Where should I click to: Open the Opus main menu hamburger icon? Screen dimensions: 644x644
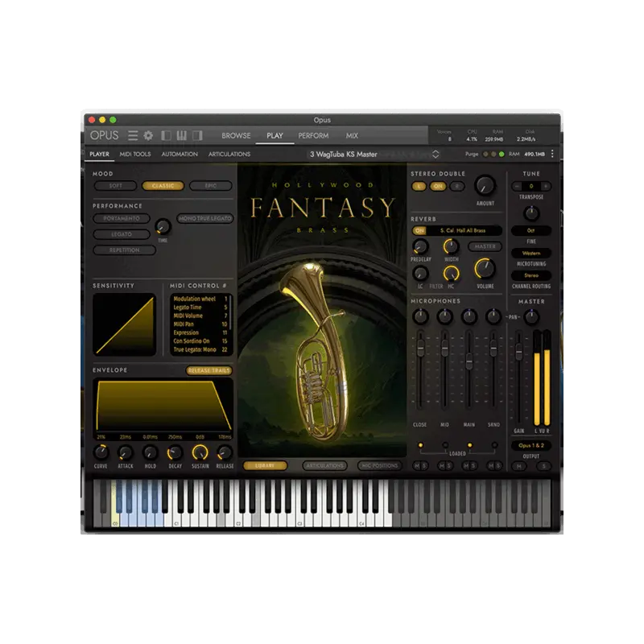tap(132, 135)
